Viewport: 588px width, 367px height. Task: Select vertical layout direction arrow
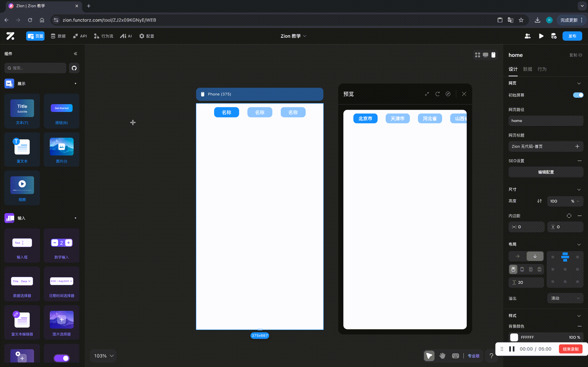(535, 256)
